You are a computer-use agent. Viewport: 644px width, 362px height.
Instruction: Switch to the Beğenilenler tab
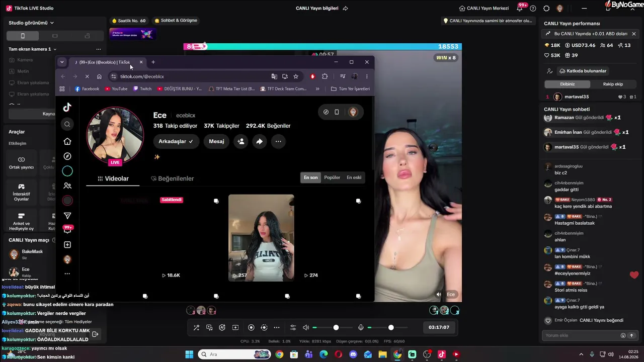pyautogui.click(x=173, y=178)
